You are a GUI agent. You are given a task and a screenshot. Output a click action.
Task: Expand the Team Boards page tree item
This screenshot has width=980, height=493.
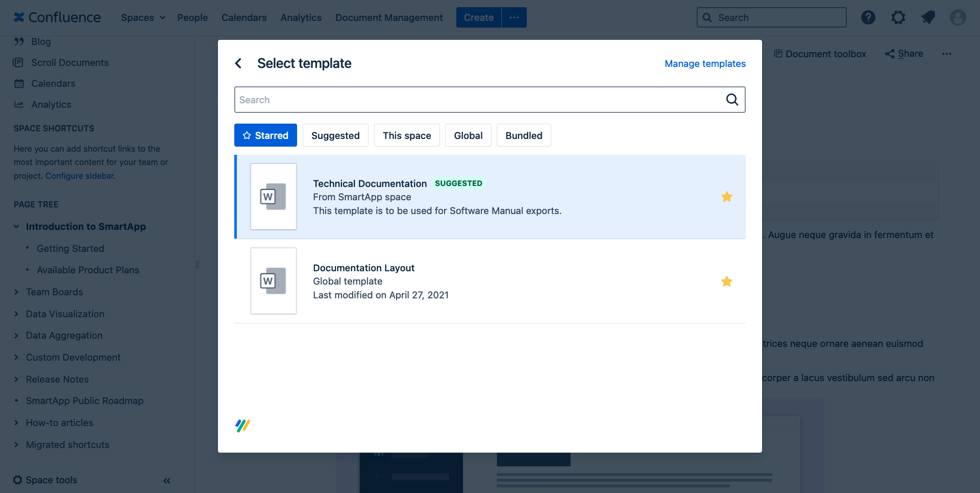16,292
